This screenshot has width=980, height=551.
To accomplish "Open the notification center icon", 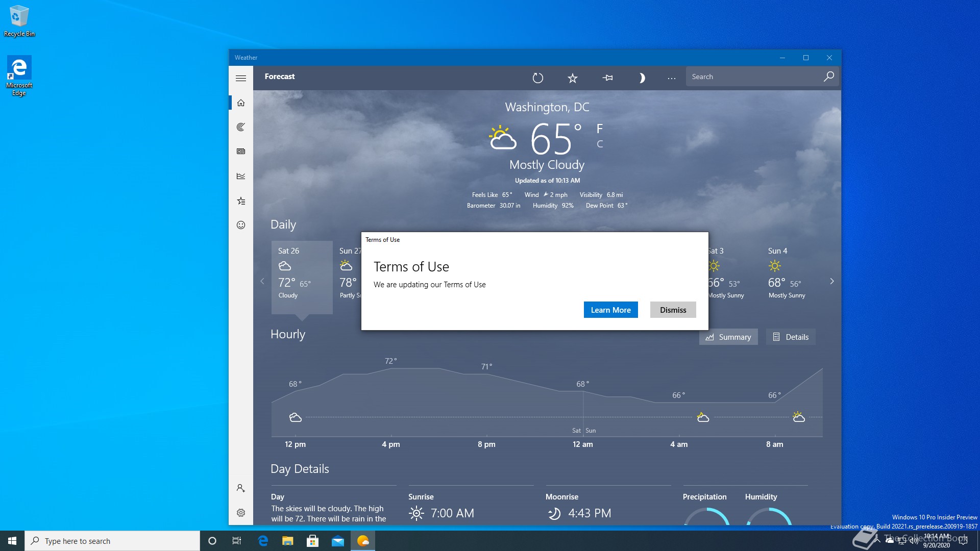I will (963, 541).
